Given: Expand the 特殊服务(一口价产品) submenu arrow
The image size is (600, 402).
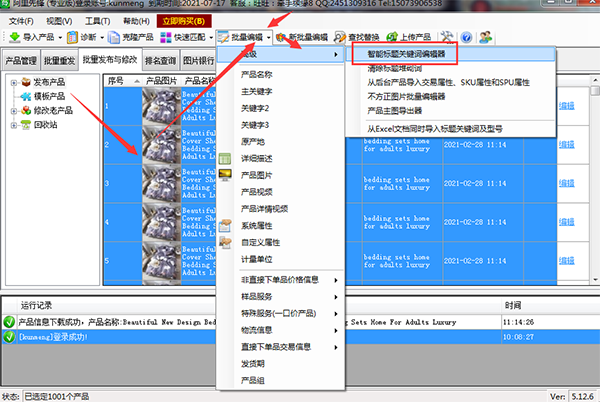Looking at the screenshot, I should pos(336,314).
